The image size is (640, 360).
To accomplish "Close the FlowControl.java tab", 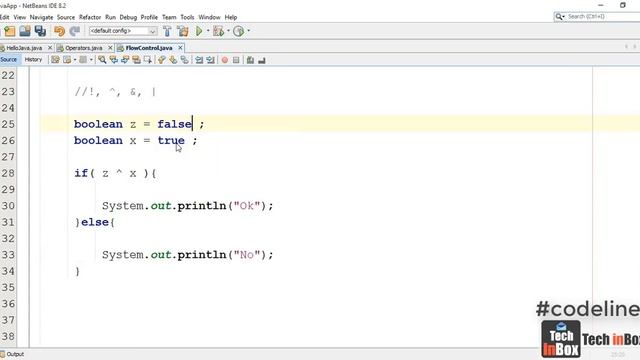I will 180,48.
